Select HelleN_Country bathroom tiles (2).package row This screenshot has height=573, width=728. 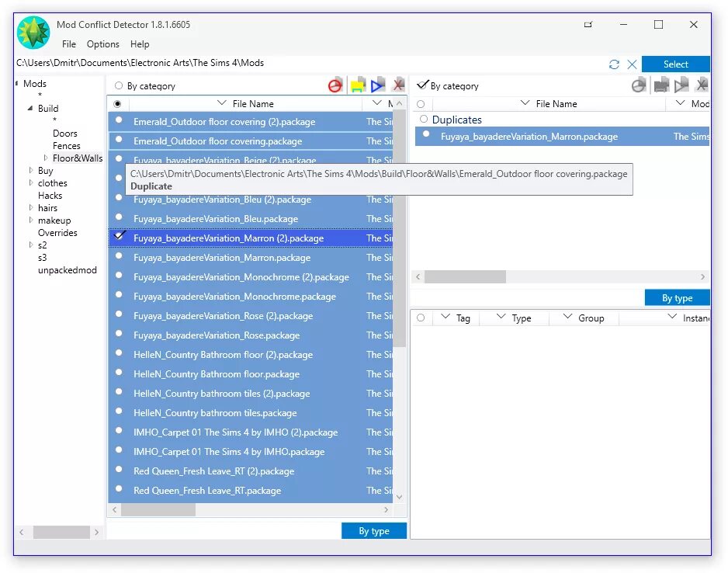pyautogui.click(x=251, y=394)
